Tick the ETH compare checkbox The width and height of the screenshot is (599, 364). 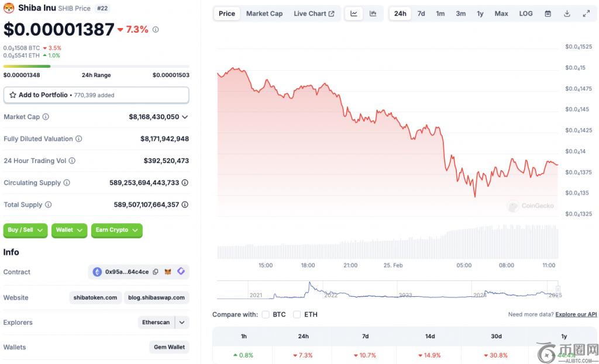coord(297,314)
